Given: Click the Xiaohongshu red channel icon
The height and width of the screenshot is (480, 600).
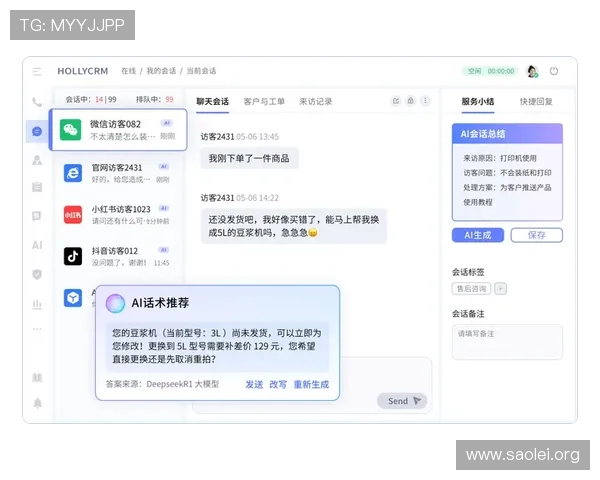Looking at the screenshot, I should pyautogui.click(x=73, y=215).
